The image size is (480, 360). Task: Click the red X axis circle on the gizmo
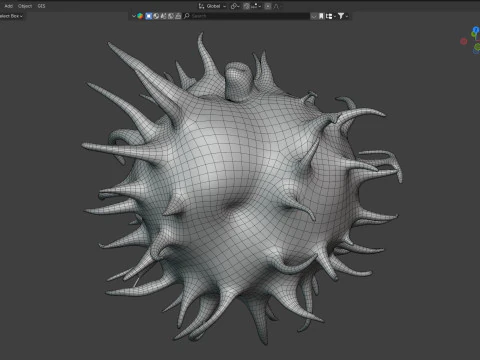[464, 41]
